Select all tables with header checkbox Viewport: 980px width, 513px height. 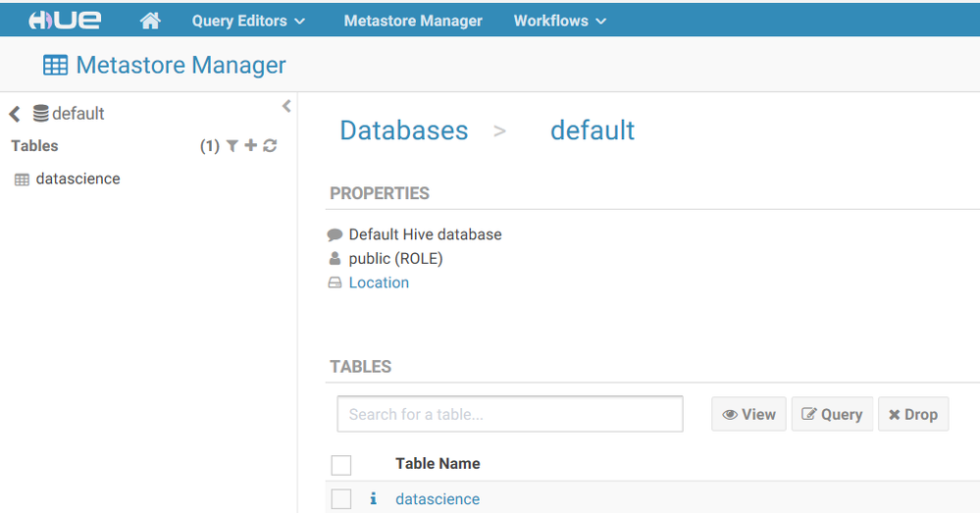(x=341, y=464)
